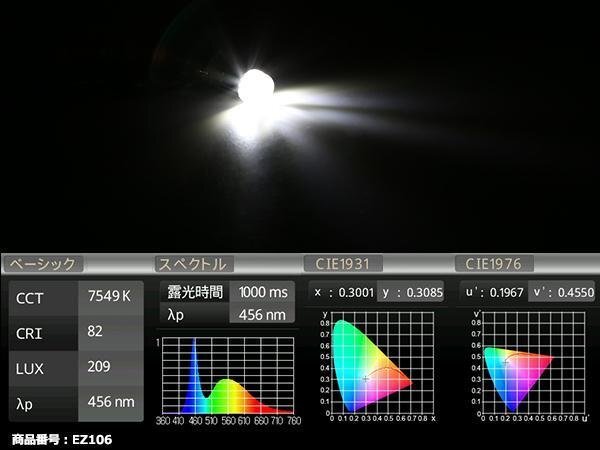The width and height of the screenshot is (600, 450).
Task: Click the y : 0.3085 coordinate field
Action: [x=411, y=292]
